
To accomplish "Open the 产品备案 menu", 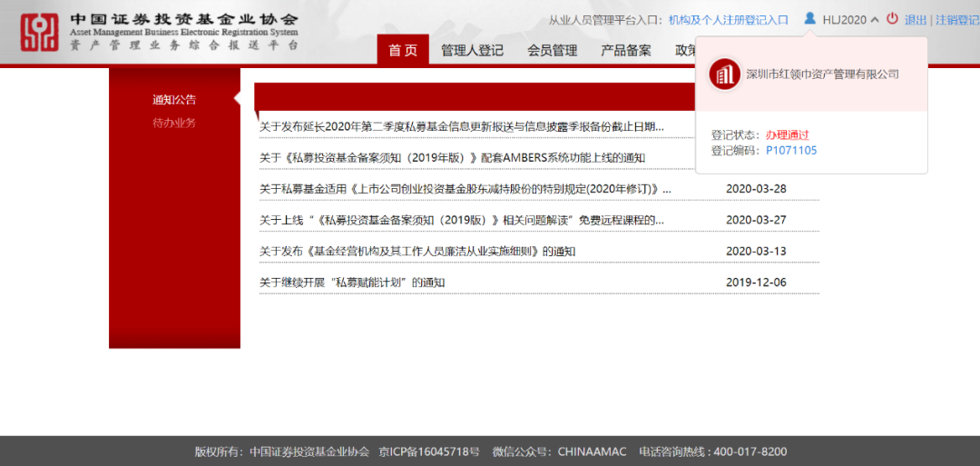I will 625,51.
